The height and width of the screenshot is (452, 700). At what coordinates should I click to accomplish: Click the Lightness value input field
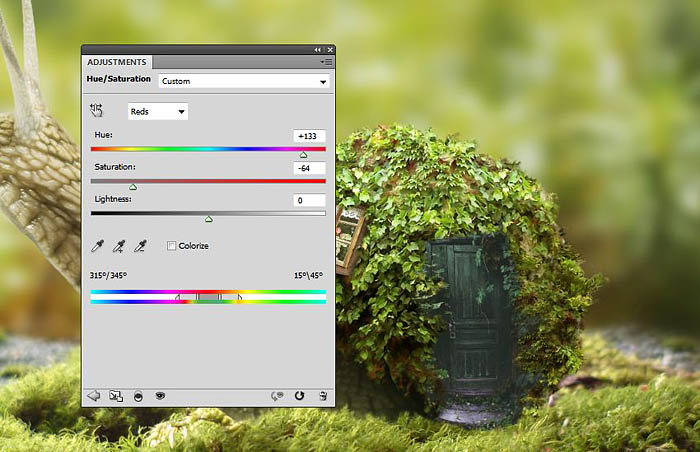coord(309,201)
